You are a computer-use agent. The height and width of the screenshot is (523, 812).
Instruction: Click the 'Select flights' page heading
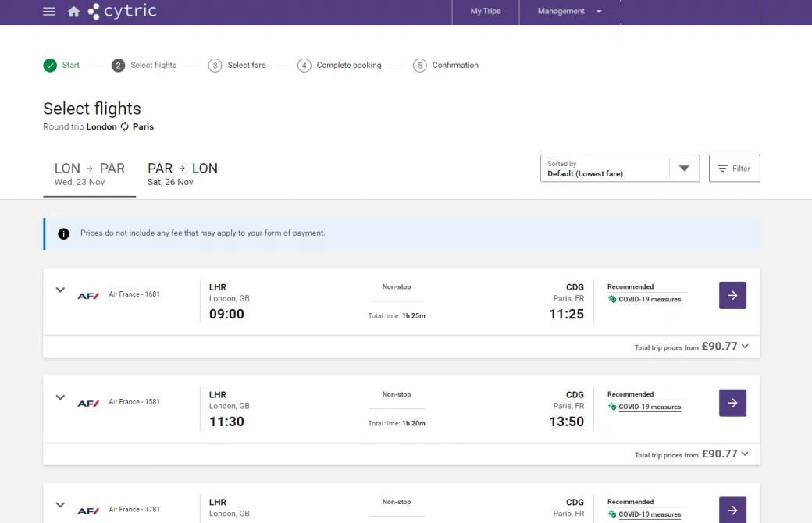92,109
